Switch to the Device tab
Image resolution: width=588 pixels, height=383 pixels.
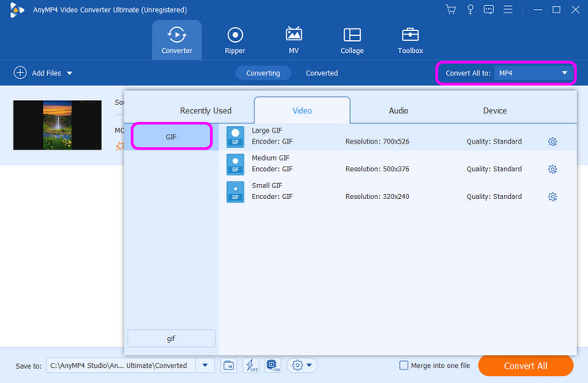pos(495,111)
